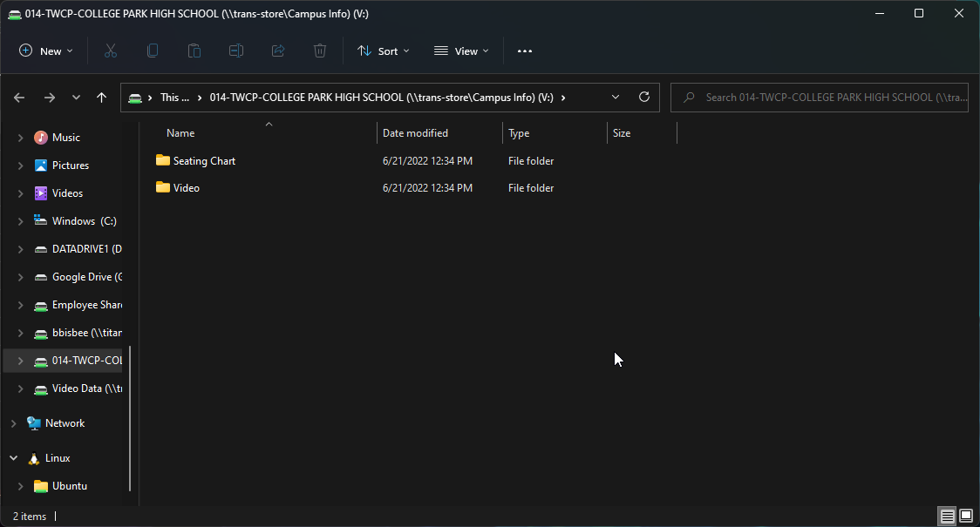
Task: Click the Delete trash icon
Action: click(320, 51)
